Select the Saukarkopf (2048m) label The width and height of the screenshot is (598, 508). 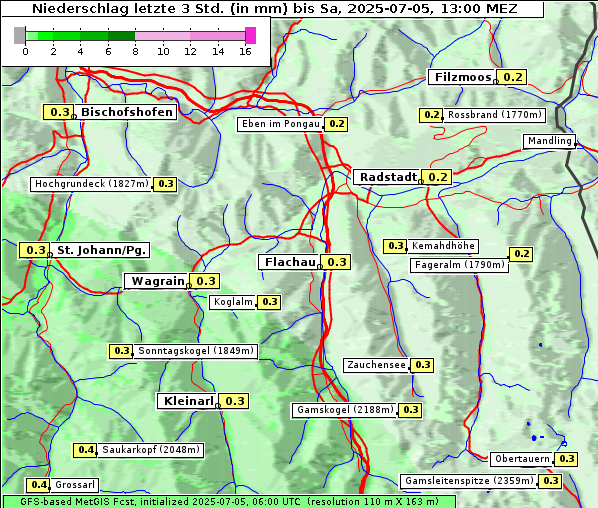pos(151,450)
